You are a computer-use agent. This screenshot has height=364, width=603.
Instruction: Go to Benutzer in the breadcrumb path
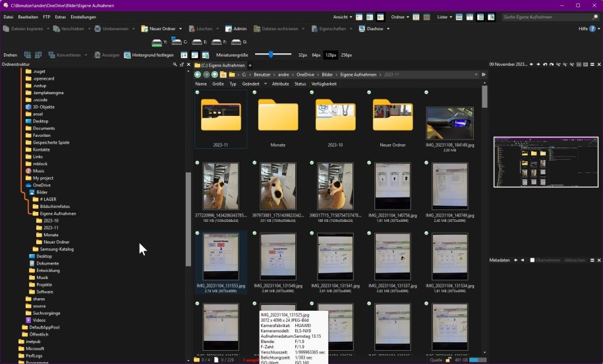tap(262, 74)
